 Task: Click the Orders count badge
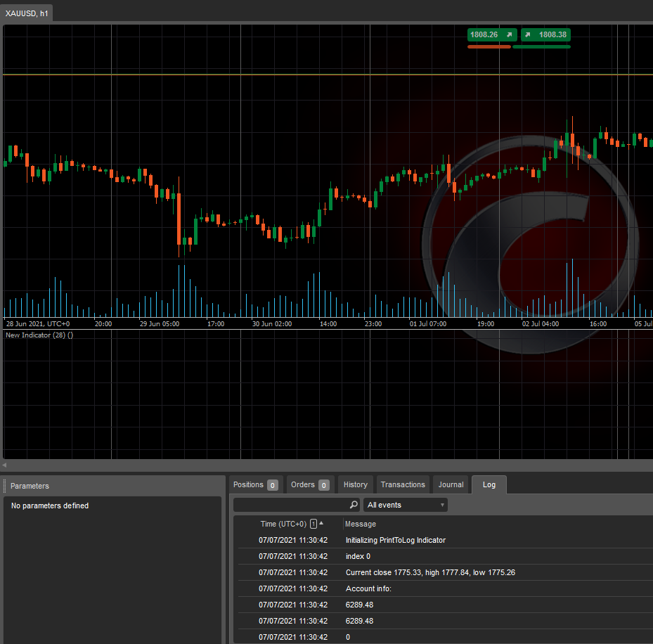coord(323,485)
